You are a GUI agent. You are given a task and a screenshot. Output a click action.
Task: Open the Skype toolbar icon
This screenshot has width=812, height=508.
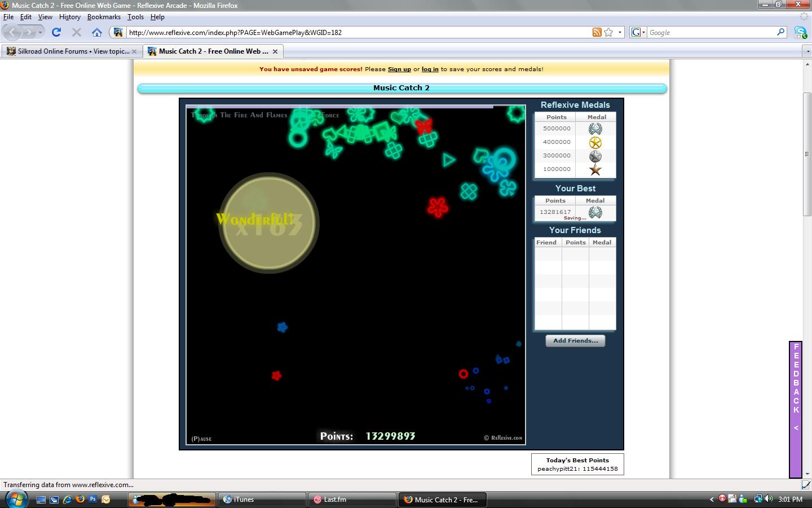click(800, 32)
